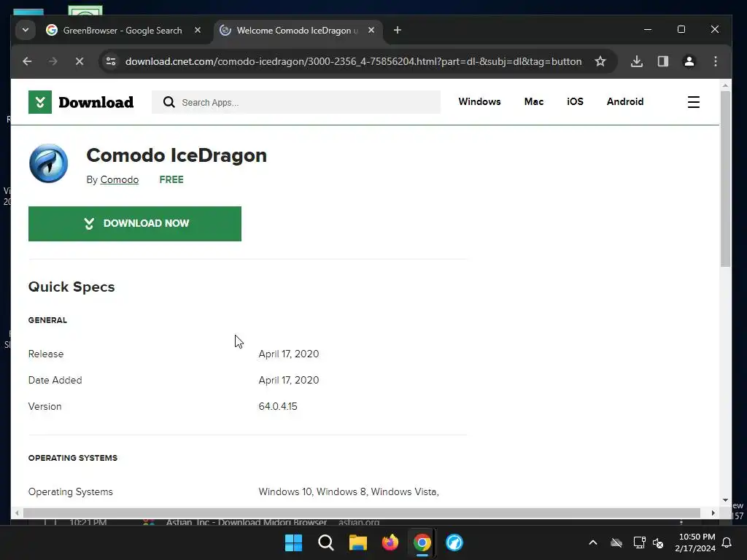Open the tab search dropdown arrow
Viewport: 747px width, 560px height.
tap(26, 31)
